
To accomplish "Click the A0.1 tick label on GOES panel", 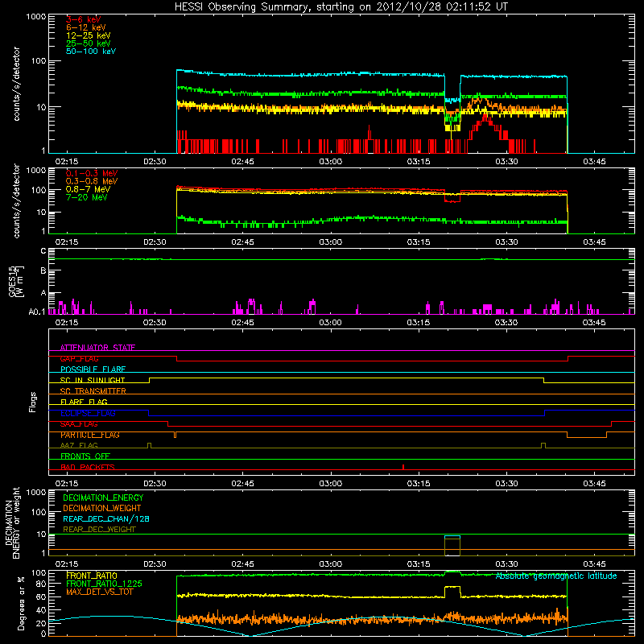I will pyautogui.click(x=37, y=312).
